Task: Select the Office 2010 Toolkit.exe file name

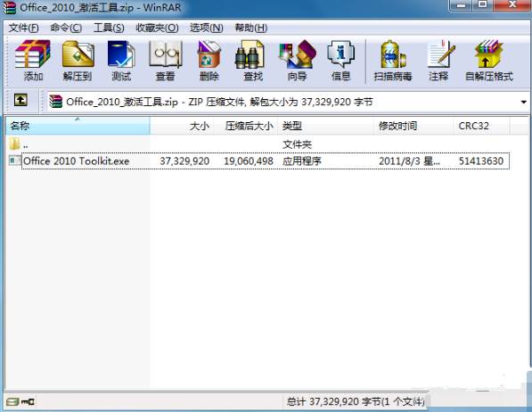Action: pos(77,161)
